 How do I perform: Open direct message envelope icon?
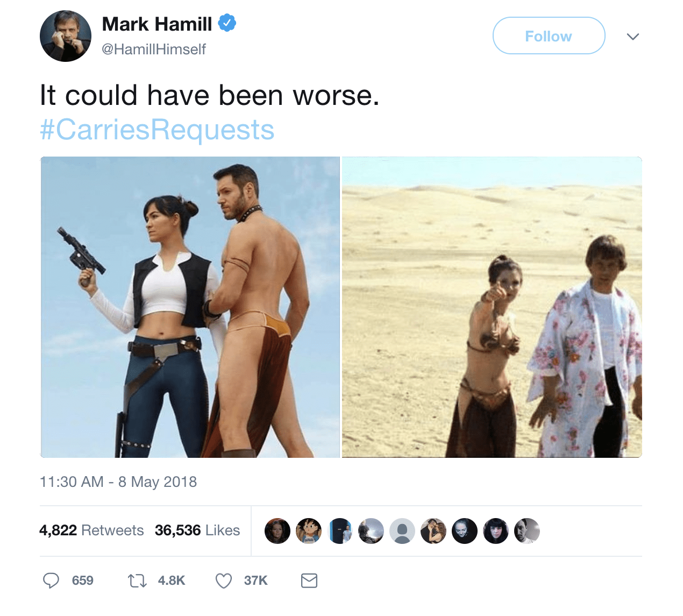(309, 580)
